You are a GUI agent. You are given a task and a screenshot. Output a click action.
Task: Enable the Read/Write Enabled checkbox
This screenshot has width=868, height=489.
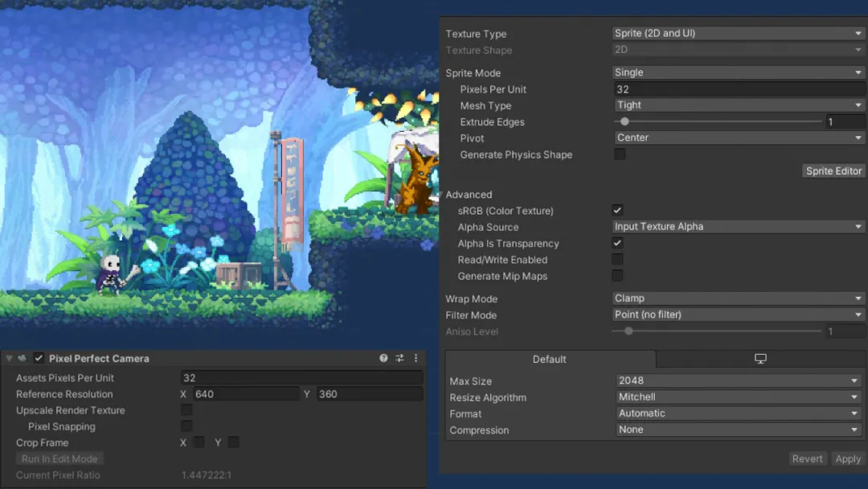tap(616, 259)
